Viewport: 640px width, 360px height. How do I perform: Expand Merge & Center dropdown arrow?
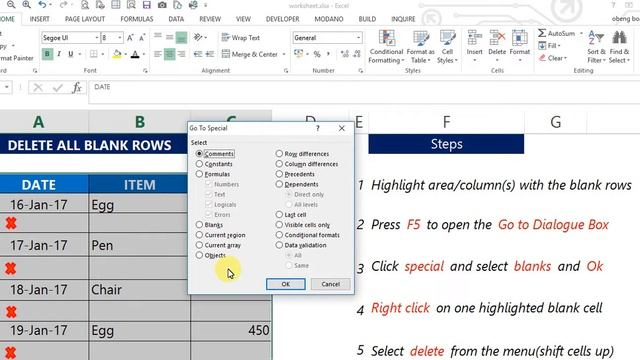(284, 54)
